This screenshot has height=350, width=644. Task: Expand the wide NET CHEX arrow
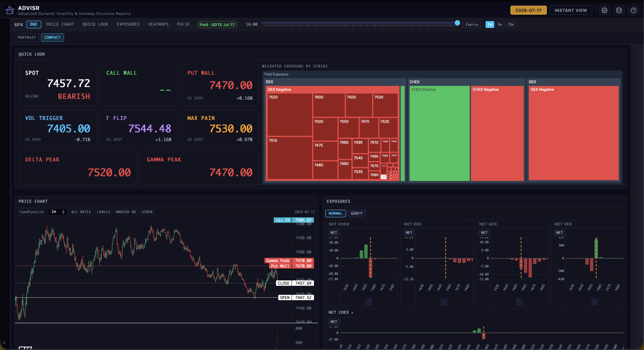[352, 312]
